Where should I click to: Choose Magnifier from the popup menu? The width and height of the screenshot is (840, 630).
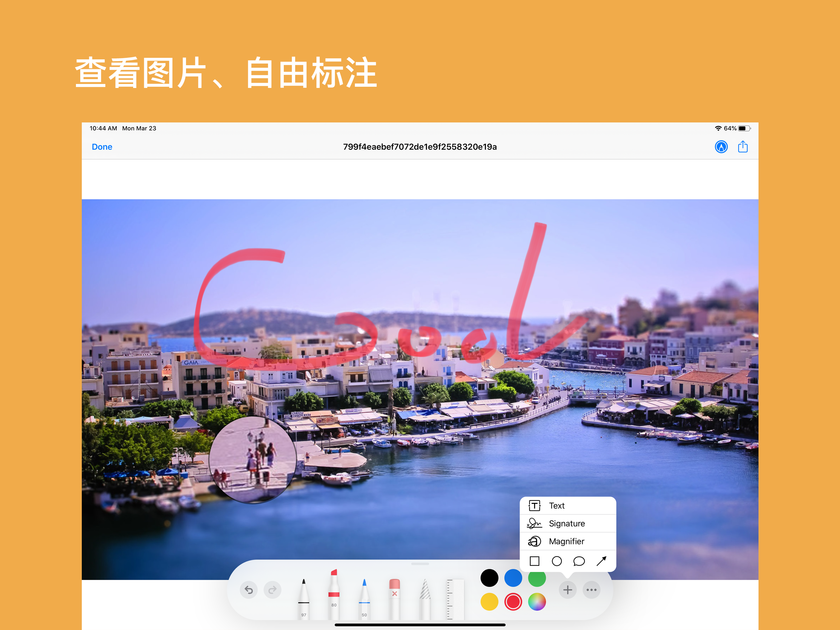click(567, 541)
